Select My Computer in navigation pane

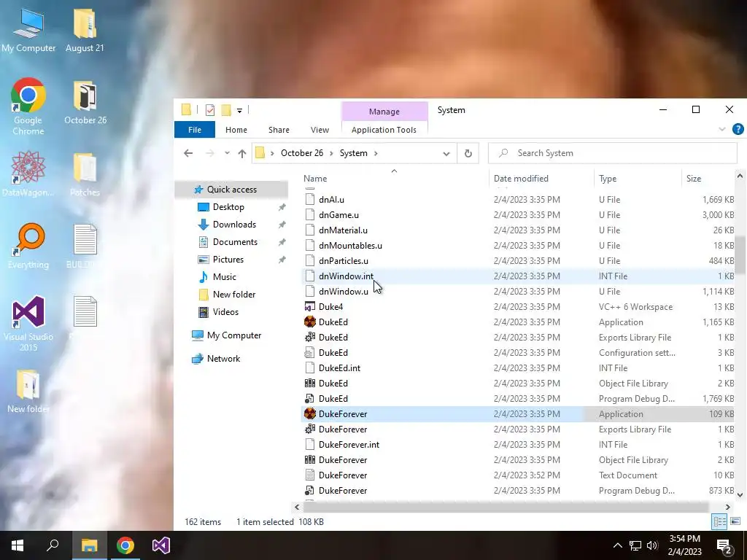coord(233,335)
